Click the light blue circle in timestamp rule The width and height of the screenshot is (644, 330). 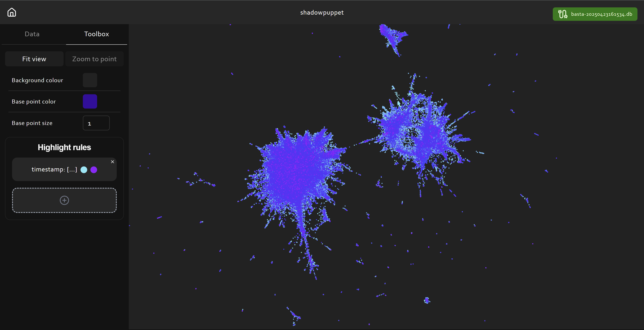84,170
